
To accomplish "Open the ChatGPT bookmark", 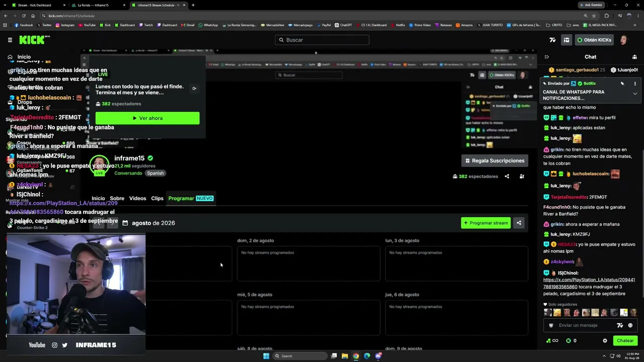I will pyautogui.click(x=344, y=25).
